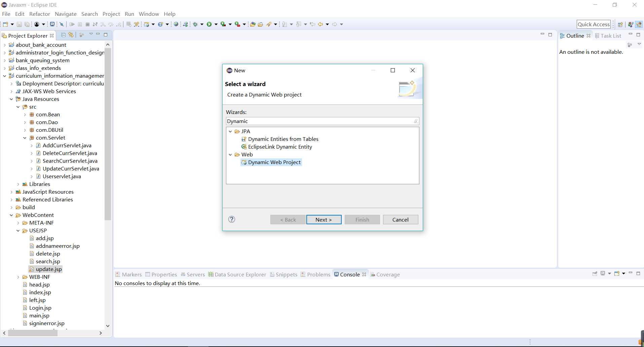Expand the com.Bean package
Image resolution: width=644 pixels, height=347 pixels.
[x=25, y=115]
